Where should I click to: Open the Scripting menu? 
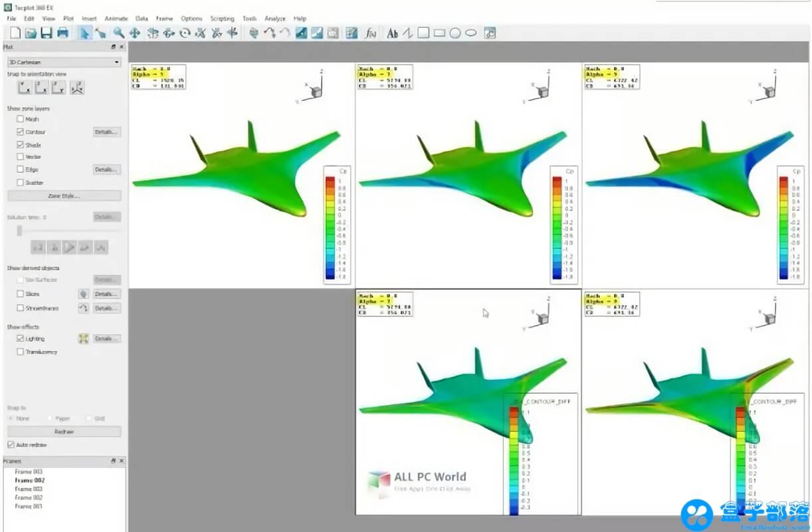pyautogui.click(x=222, y=19)
